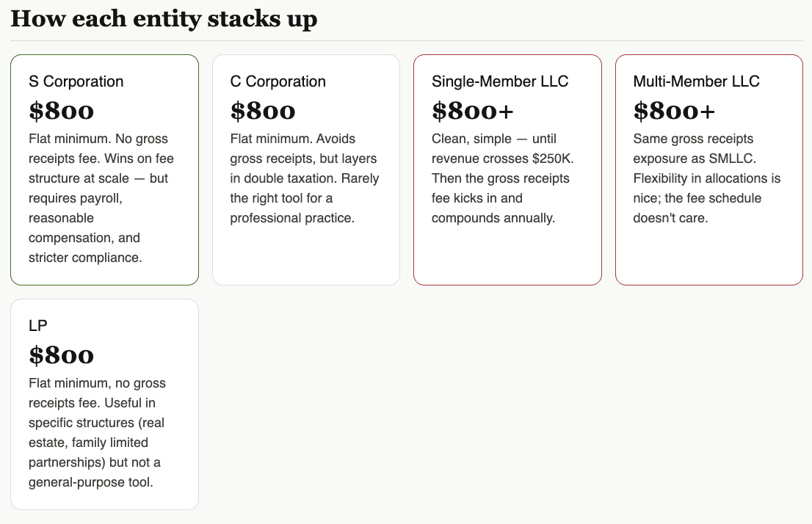
Task: Click the $800+ price under Single-Member LLC
Action: (x=473, y=111)
